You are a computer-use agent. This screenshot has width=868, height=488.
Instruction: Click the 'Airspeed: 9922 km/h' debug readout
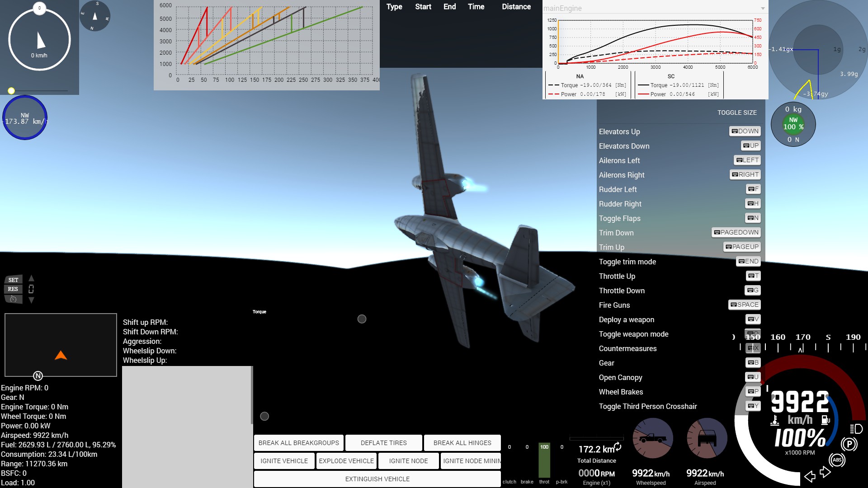(x=35, y=435)
